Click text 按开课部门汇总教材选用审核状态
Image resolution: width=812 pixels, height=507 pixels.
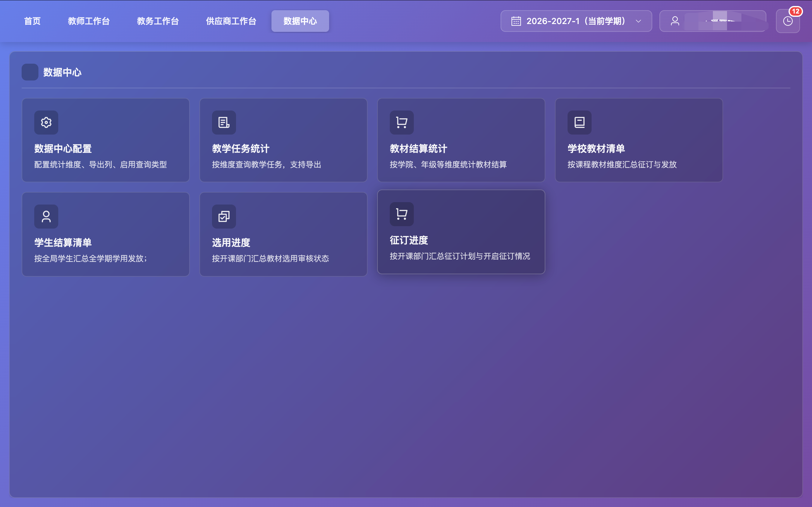pos(271,259)
